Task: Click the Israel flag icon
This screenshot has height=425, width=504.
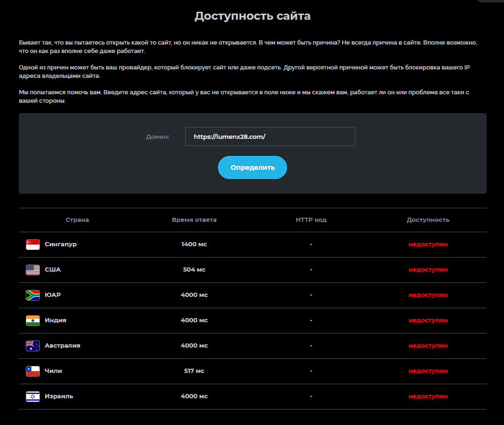Action: [33, 397]
